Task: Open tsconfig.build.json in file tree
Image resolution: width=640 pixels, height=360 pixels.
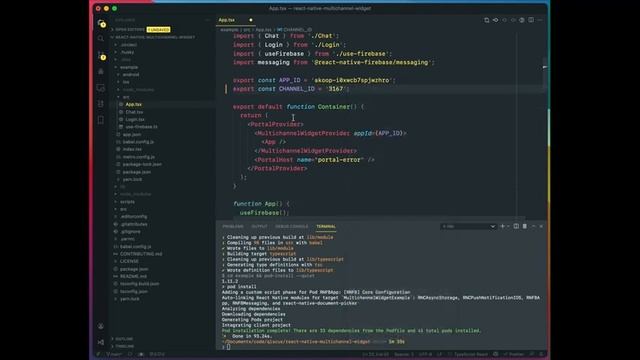Action: pos(140,284)
